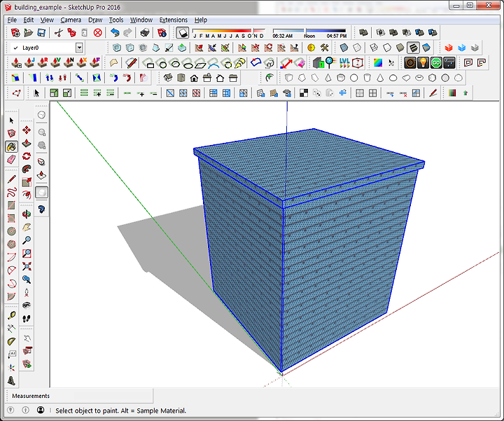This screenshot has height=421, width=504.
Task: Choose the Protractor tool
Action: pos(12,342)
